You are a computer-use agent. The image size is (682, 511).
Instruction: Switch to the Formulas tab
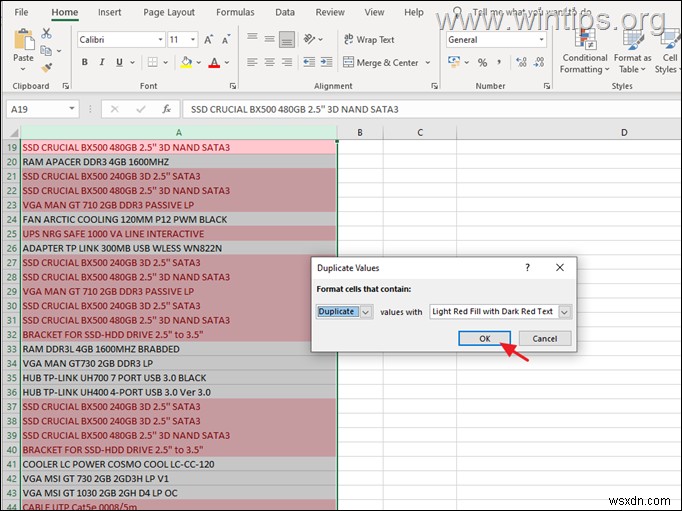235,12
